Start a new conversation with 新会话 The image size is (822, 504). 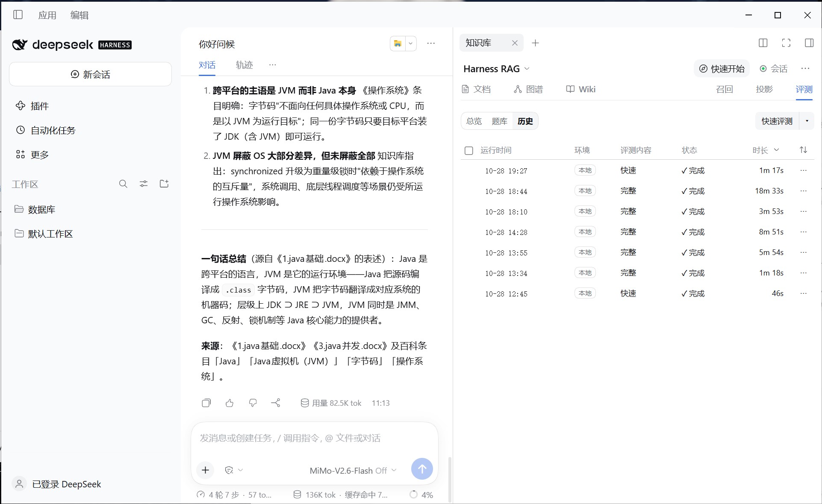[x=90, y=74]
